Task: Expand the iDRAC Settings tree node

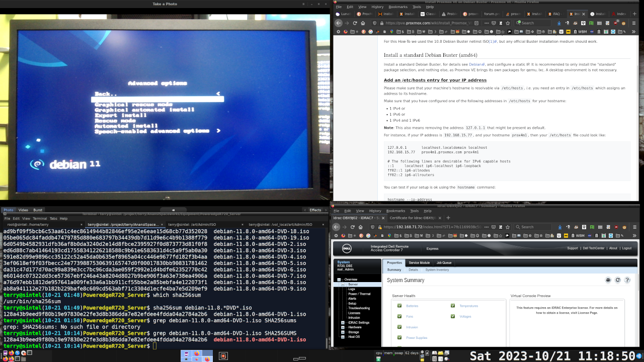Action: 343,323
